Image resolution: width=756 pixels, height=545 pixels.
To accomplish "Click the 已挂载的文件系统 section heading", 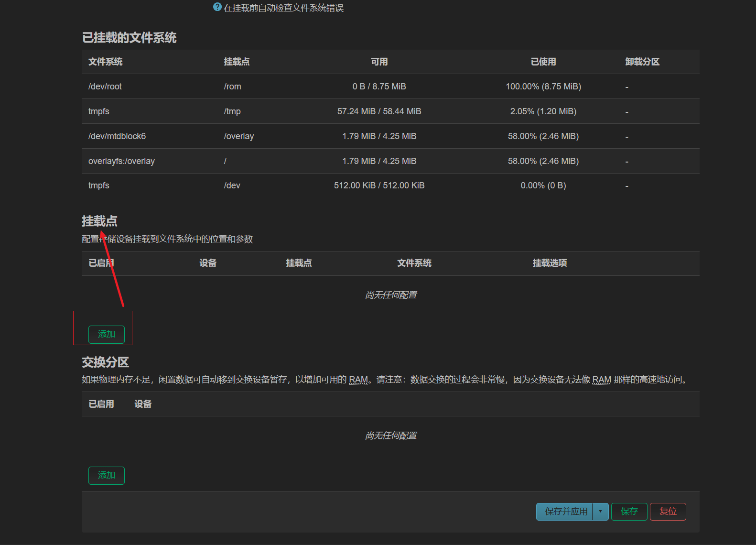I will [129, 38].
